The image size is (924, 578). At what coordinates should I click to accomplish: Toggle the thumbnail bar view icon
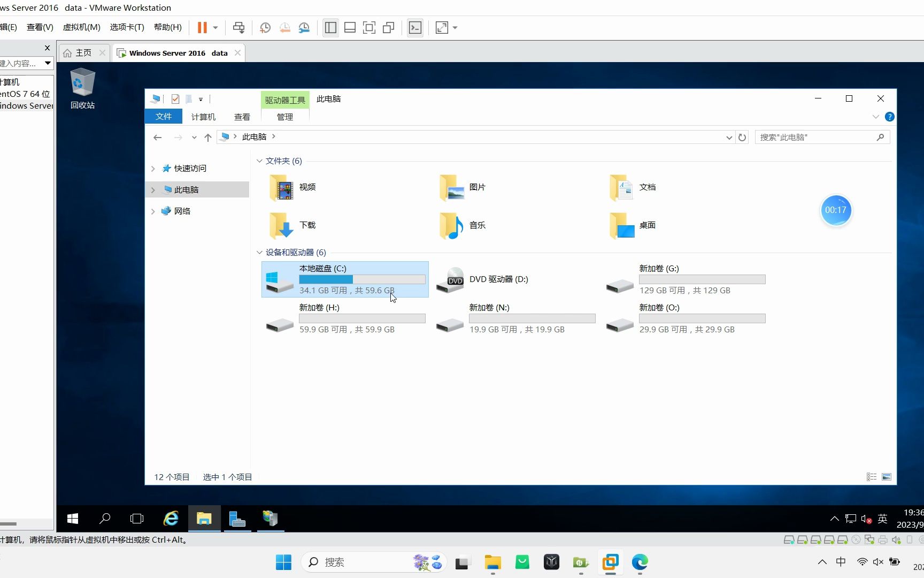click(350, 28)
